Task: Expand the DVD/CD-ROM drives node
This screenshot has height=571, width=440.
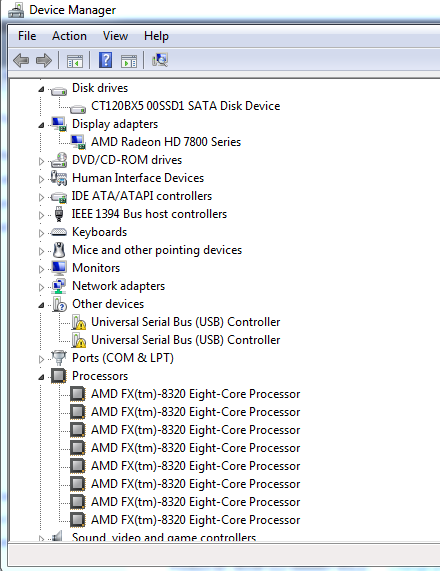Action: (41, 161)
